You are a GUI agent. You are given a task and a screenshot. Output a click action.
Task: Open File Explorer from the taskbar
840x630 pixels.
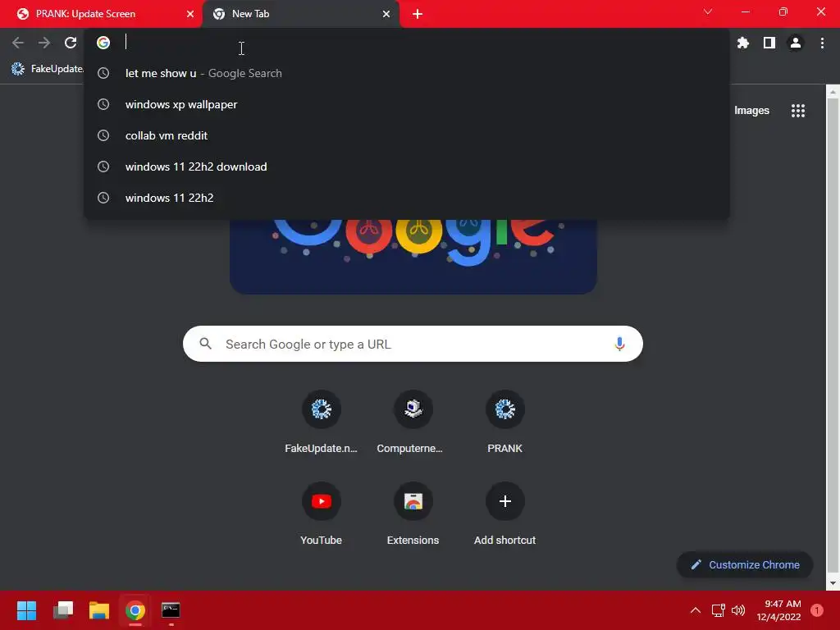point(99,610)
